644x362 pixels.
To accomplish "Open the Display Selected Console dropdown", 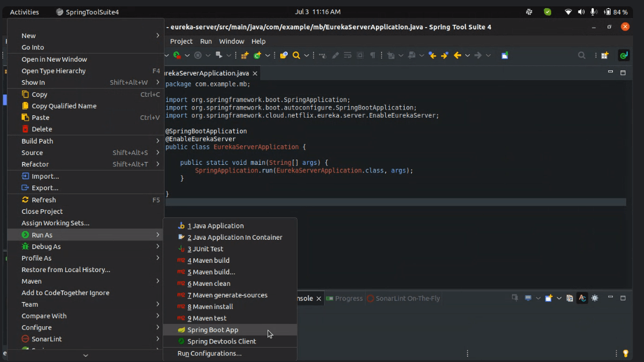I will [x=538, y=298].
